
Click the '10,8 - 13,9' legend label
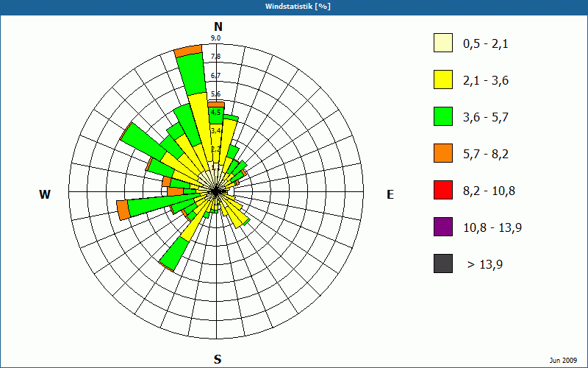[492, 228]
